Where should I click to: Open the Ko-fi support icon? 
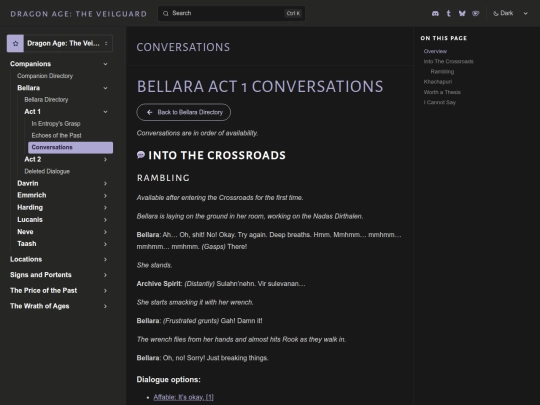coord(476,13)
